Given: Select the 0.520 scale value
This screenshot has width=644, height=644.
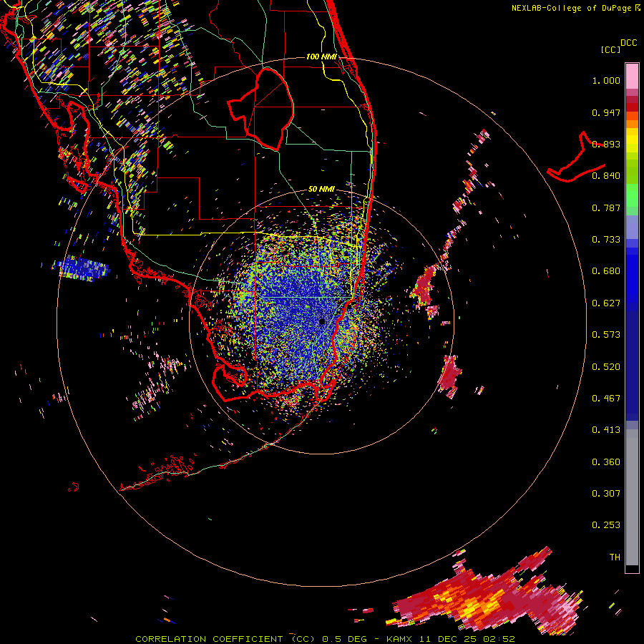Looking at the screenshot, I should (606, 367).
